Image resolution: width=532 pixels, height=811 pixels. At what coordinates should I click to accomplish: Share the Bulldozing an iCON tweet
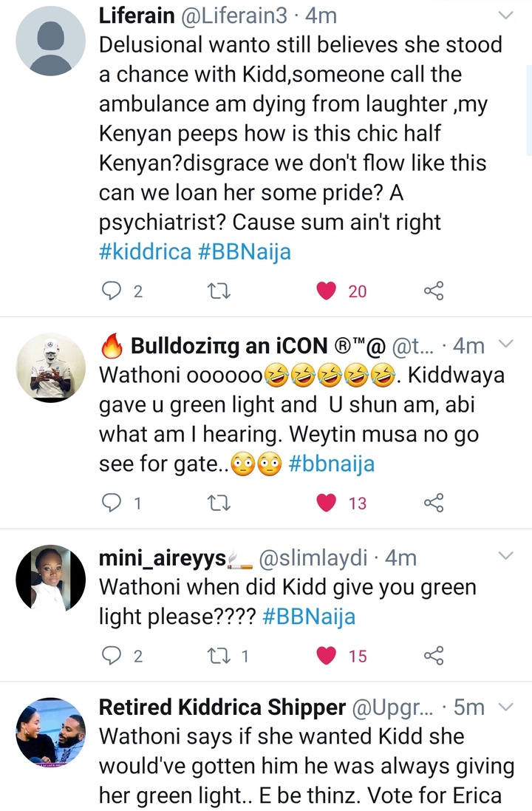pyautogui.click(x=434, y=503)
